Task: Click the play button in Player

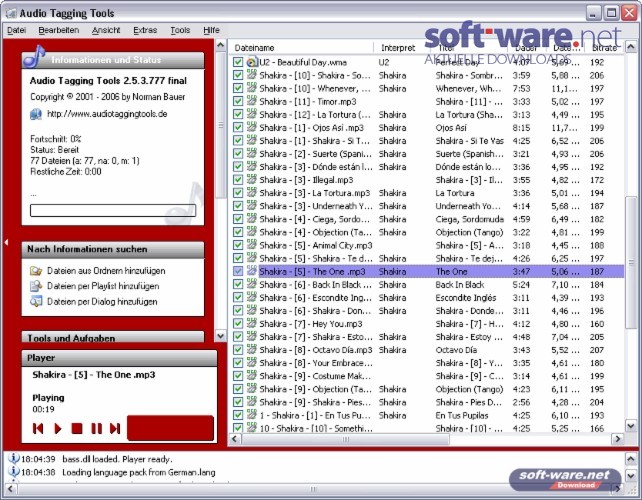Action: tap(58, 428)
